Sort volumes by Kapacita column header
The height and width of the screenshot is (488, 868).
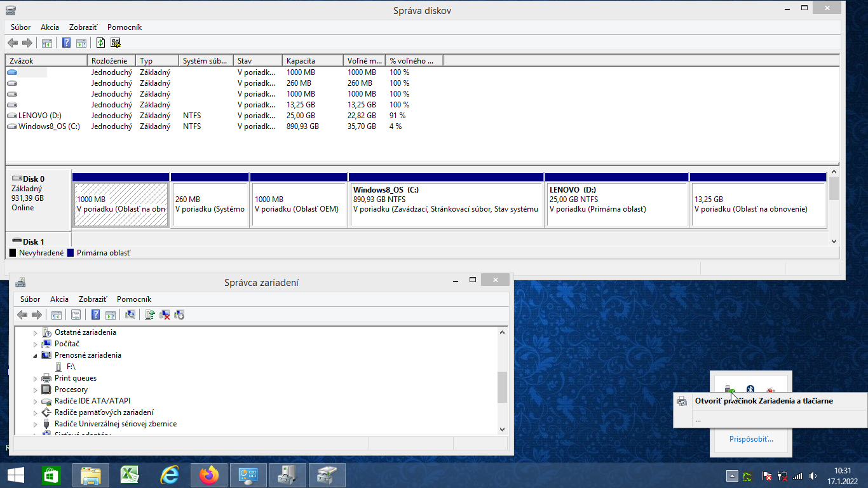(311, 61)
